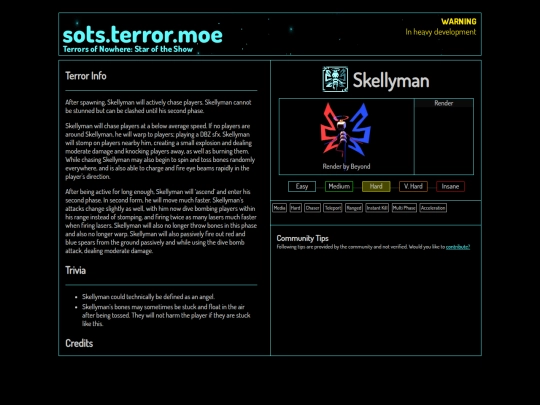The height and width of the screenshot is (405, 540).
Task: Click the Trivia heading
Action: click(75, 270)
